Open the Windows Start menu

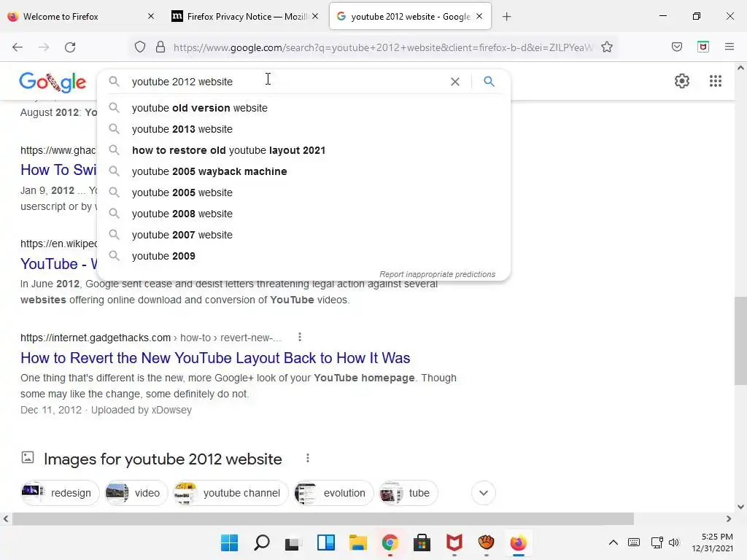click(229, 542)
